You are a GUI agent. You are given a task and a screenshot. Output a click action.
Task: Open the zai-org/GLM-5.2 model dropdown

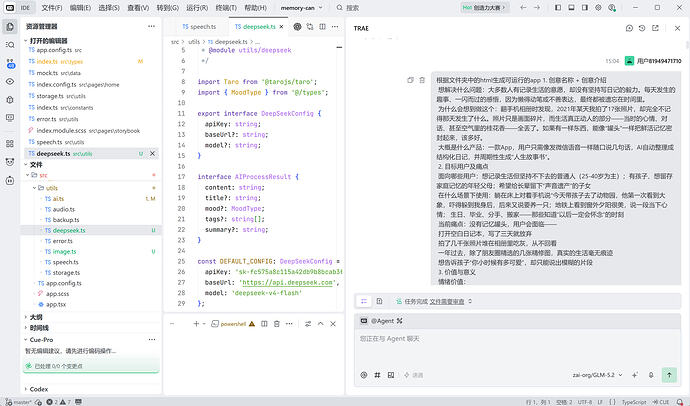coord(598,375)
